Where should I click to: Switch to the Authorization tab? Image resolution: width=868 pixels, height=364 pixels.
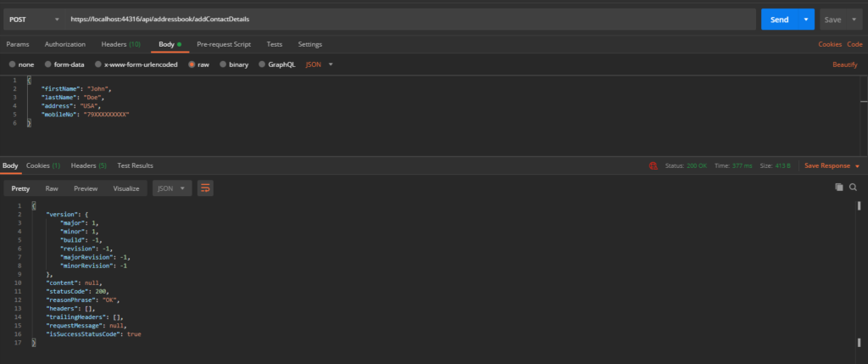tap(65, 44)
